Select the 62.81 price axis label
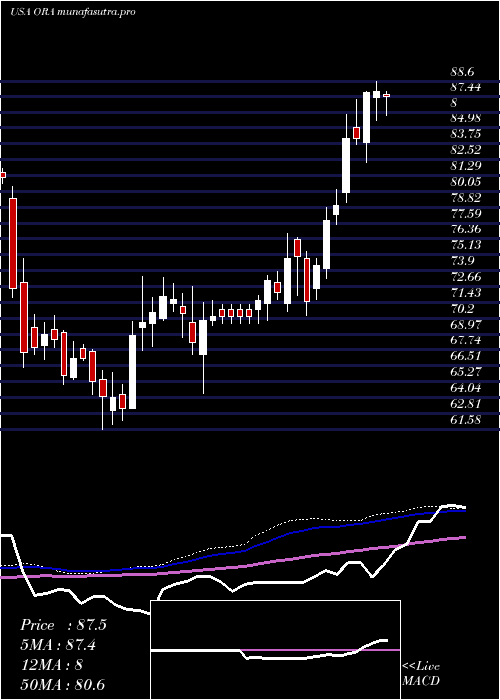The width and height of the screenshot is (500, 700). [466, 404]
